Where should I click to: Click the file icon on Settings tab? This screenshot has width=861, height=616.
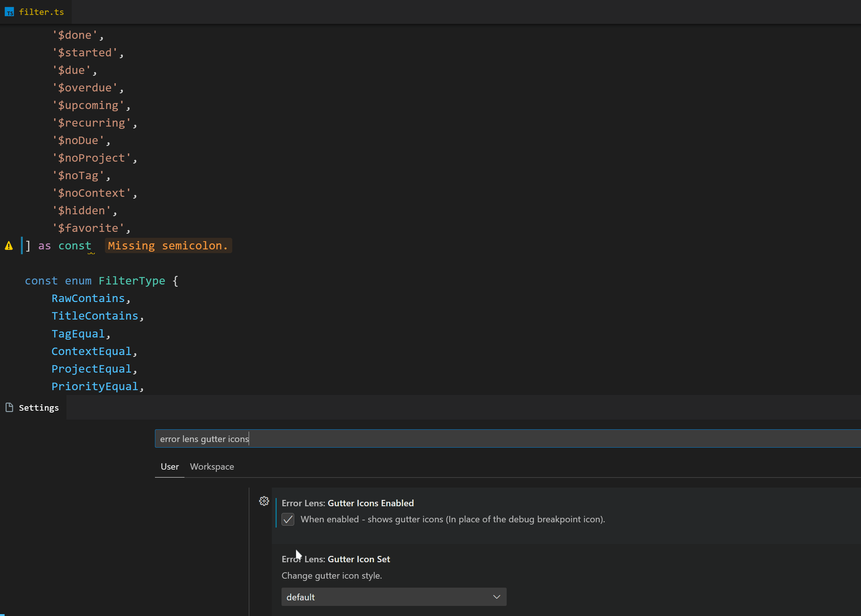pyautogui.click(x=9, y=407)
